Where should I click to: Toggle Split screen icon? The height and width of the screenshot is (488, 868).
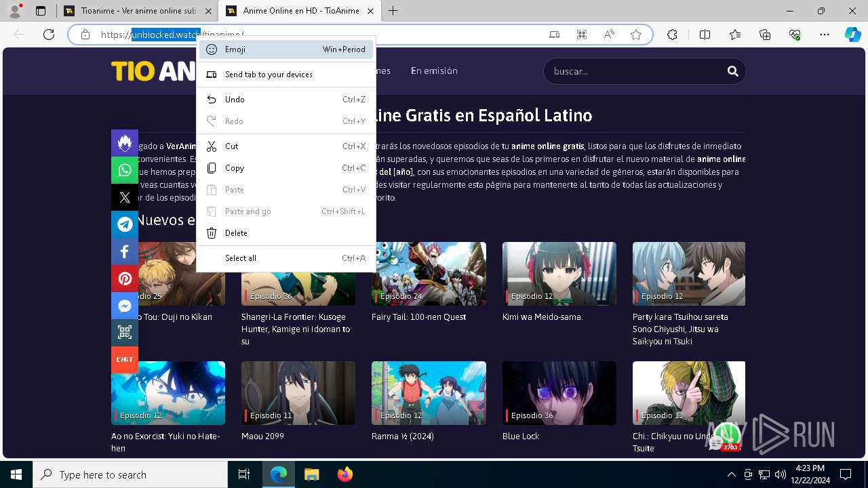(x=705, y=35)
